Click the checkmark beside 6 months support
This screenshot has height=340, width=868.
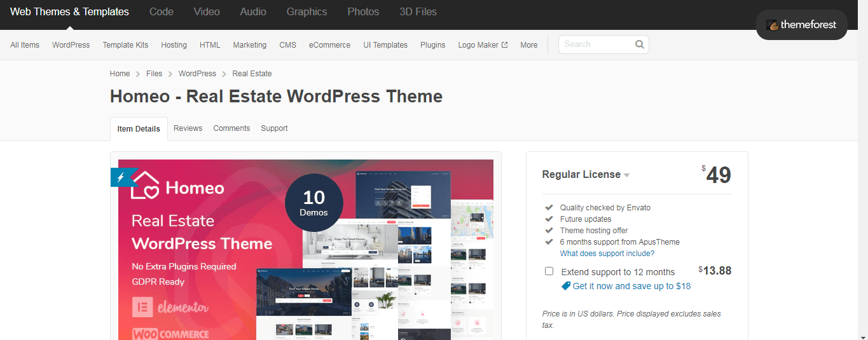[549, 242]
